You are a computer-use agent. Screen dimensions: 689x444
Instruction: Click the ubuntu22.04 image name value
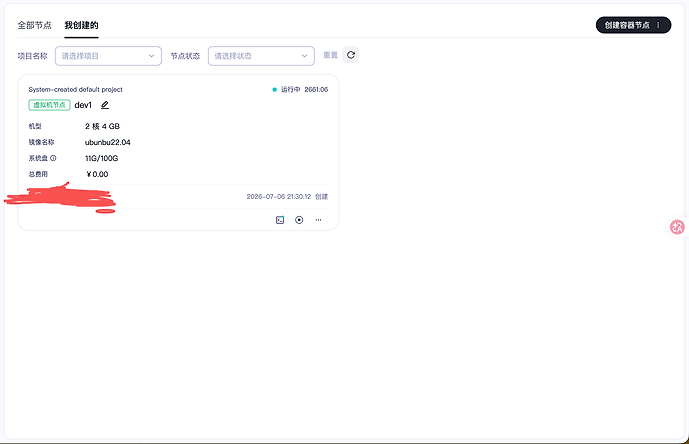(108, 142)
